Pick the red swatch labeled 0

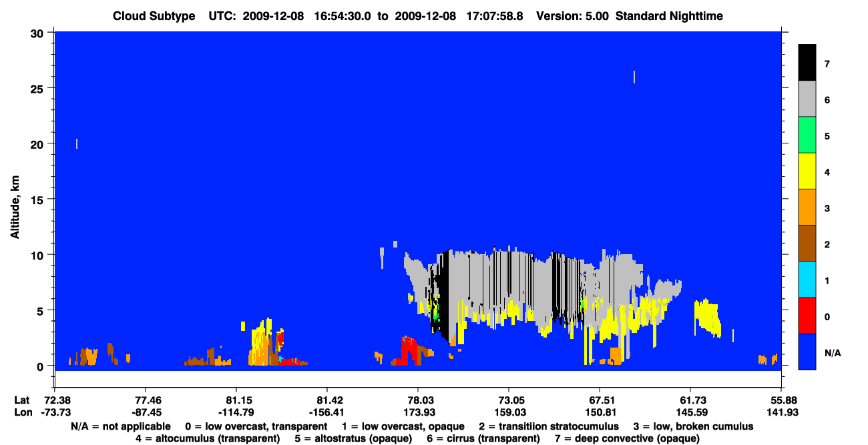[807, 315]
